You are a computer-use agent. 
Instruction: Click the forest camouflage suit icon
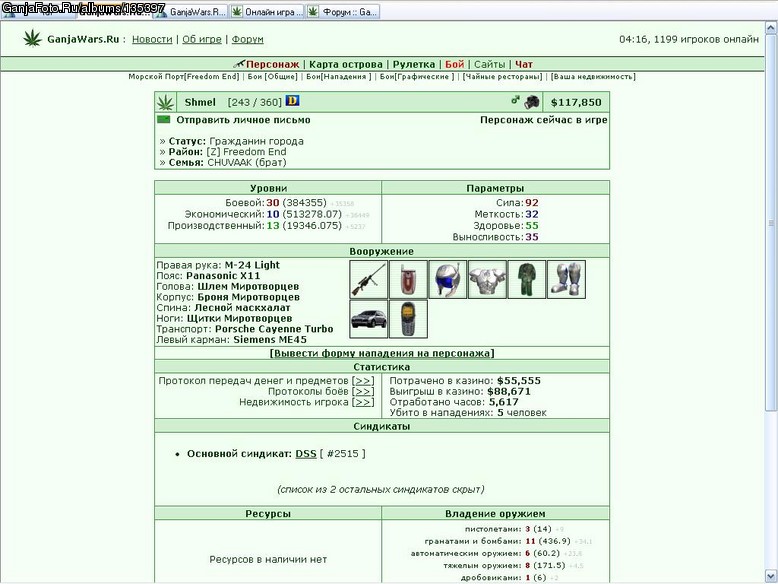(527, 279)
